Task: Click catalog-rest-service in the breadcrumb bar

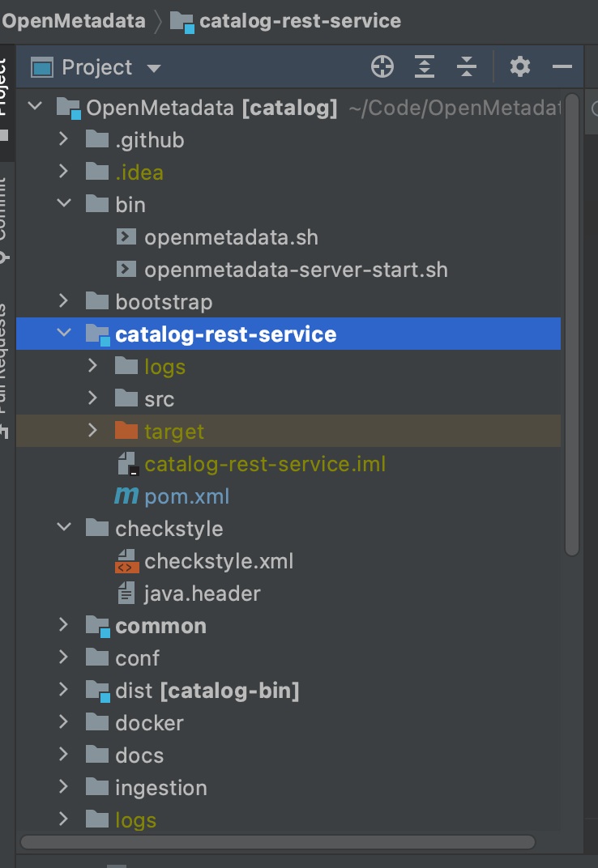Action: click(x=299, y=21)
